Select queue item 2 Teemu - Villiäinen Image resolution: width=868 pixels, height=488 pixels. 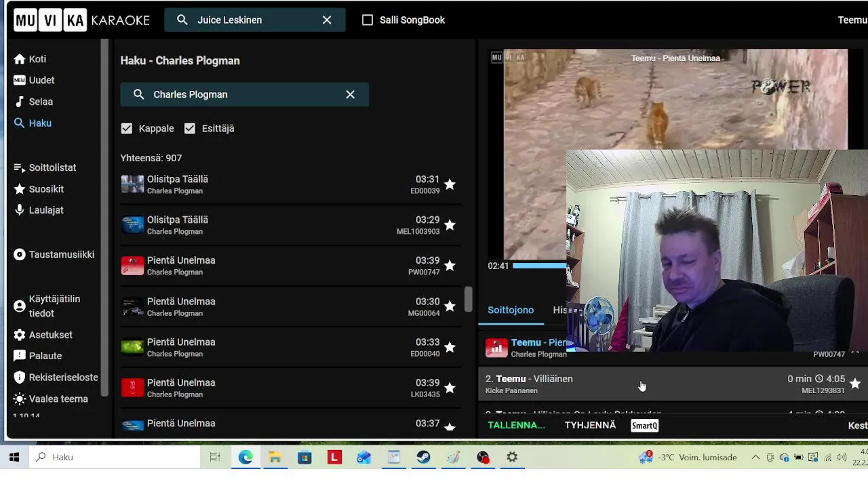[673, 384]
